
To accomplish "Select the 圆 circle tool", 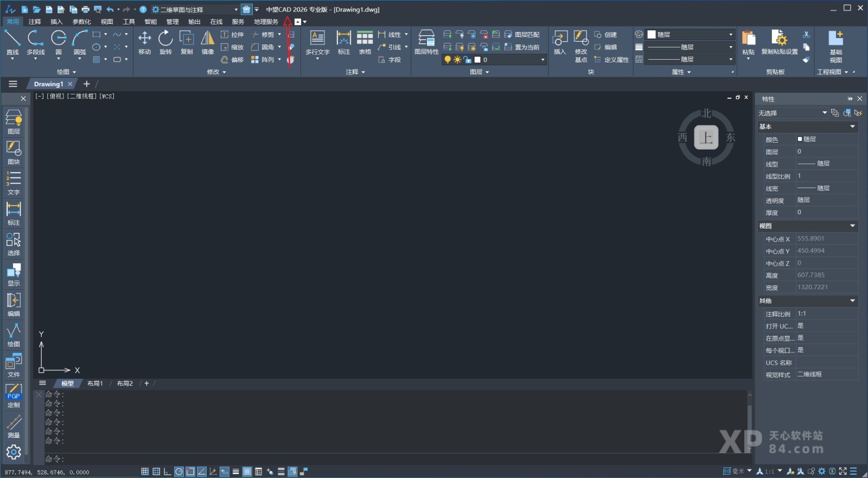I will click(x=59, y=43).
